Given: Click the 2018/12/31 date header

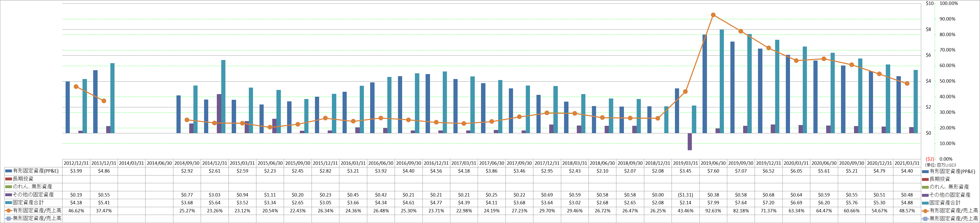Looking at the screenshot, I should coord(658,163).
